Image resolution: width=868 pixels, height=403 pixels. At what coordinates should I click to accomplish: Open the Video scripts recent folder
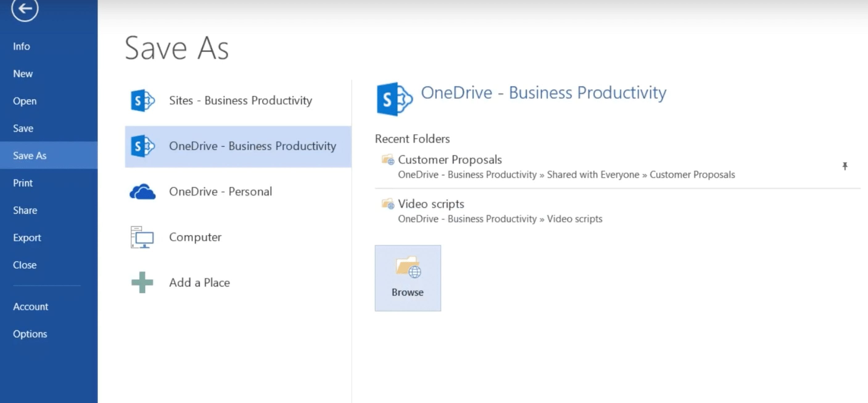coord(617,211)
